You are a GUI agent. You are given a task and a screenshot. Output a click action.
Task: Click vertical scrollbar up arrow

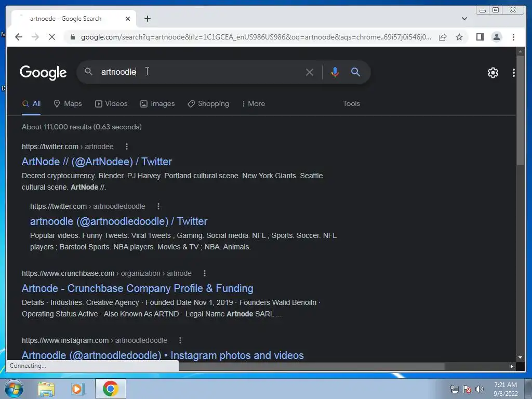pyautogui.click(x=520, y=51)
